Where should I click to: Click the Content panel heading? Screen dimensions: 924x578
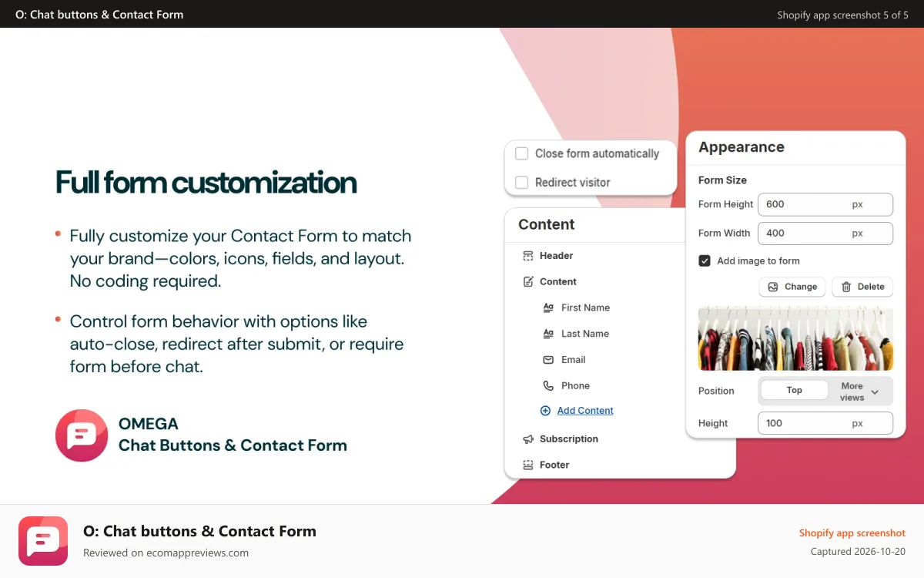click(x=547, y=224)
